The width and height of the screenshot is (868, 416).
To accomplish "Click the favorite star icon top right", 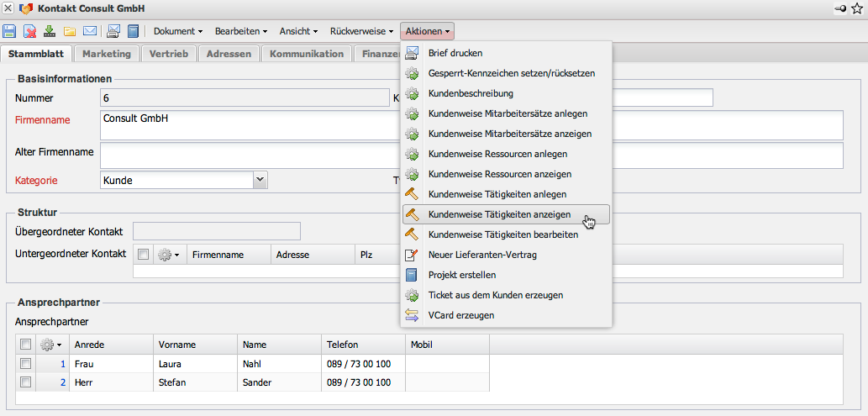I will coord(856,8).
